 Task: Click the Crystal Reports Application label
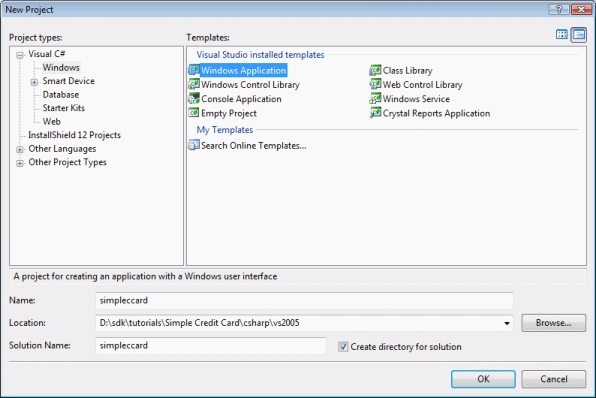pyautogui.click(x=436, y=113)
